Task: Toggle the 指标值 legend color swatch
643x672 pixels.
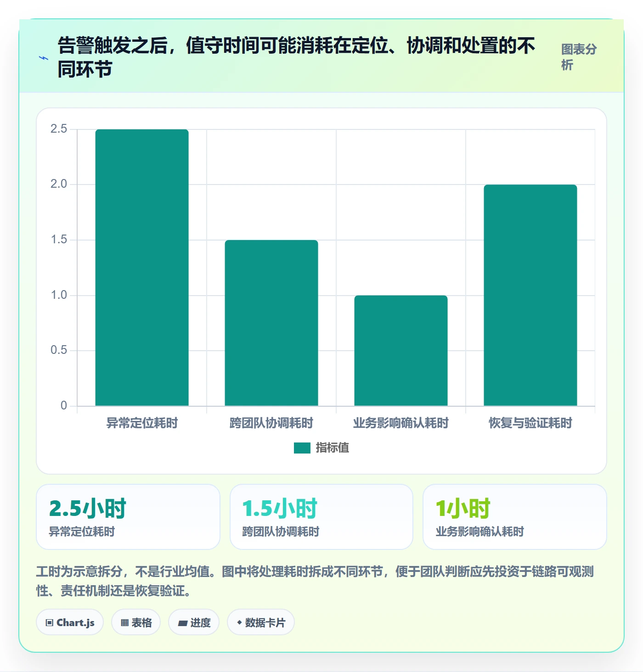Action: pos(302,448)
